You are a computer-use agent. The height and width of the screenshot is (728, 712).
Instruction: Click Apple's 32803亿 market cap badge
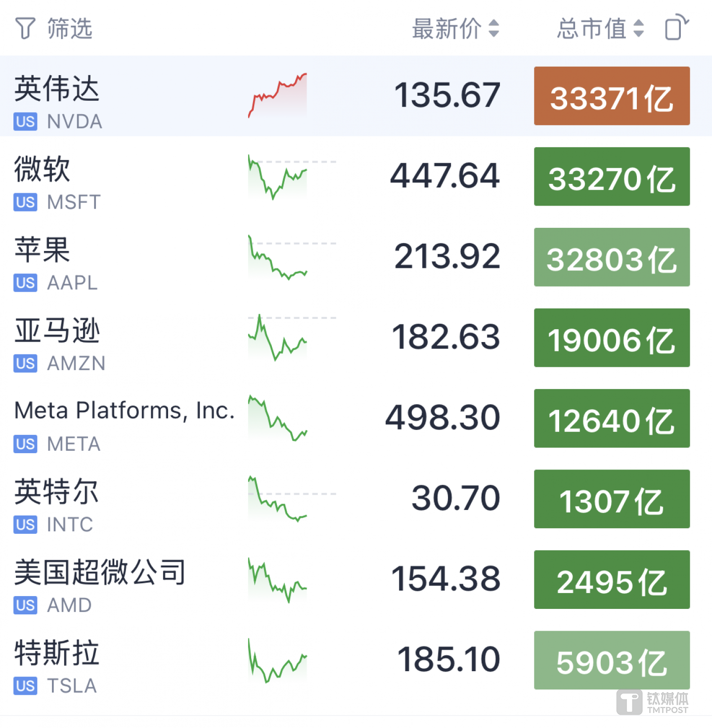coord(612,257)
